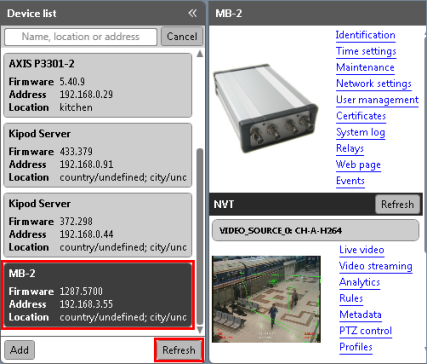Select Kipod Server with address 192.168.0.44

[98, 225]
